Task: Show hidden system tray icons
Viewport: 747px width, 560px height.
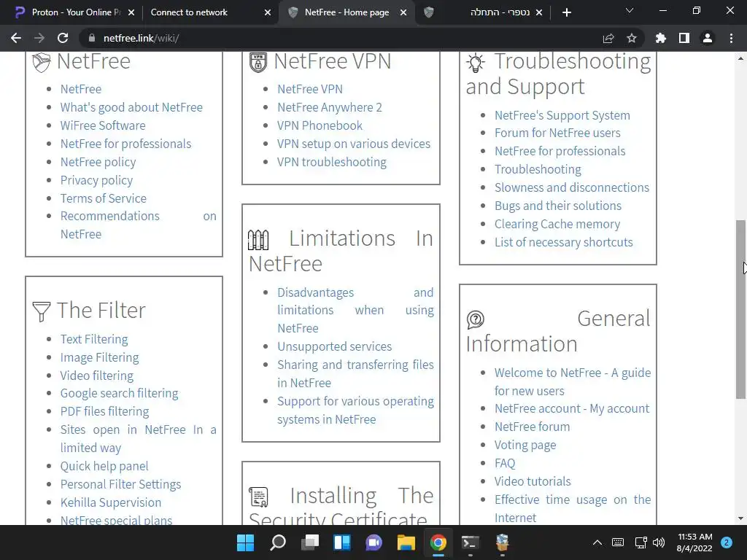Action: (597, 542)
